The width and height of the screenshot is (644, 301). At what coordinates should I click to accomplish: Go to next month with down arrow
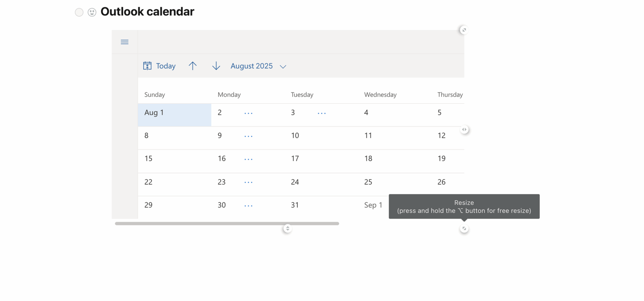[x=216, y=66]
